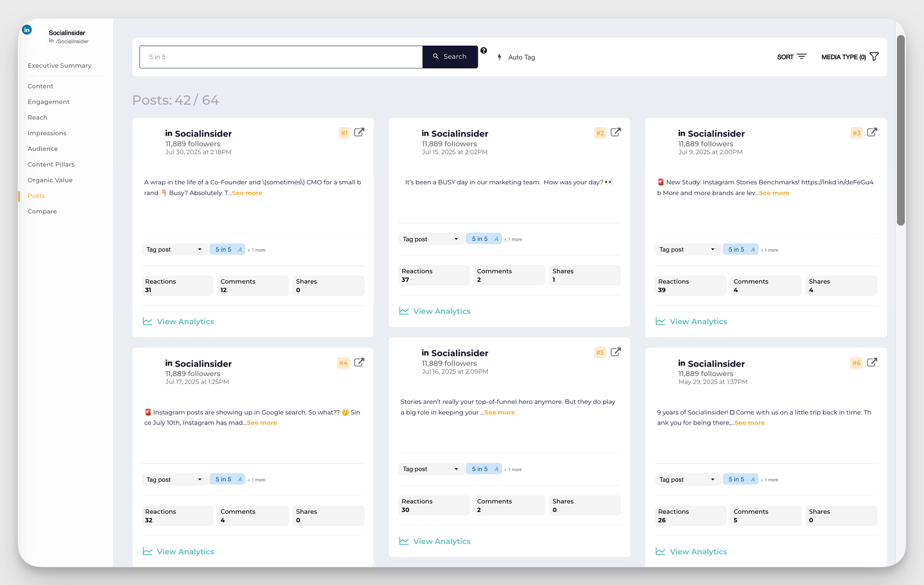Open post #6 external link icon
The height and width of the screenshot is (585, 924).
(872, 362)
